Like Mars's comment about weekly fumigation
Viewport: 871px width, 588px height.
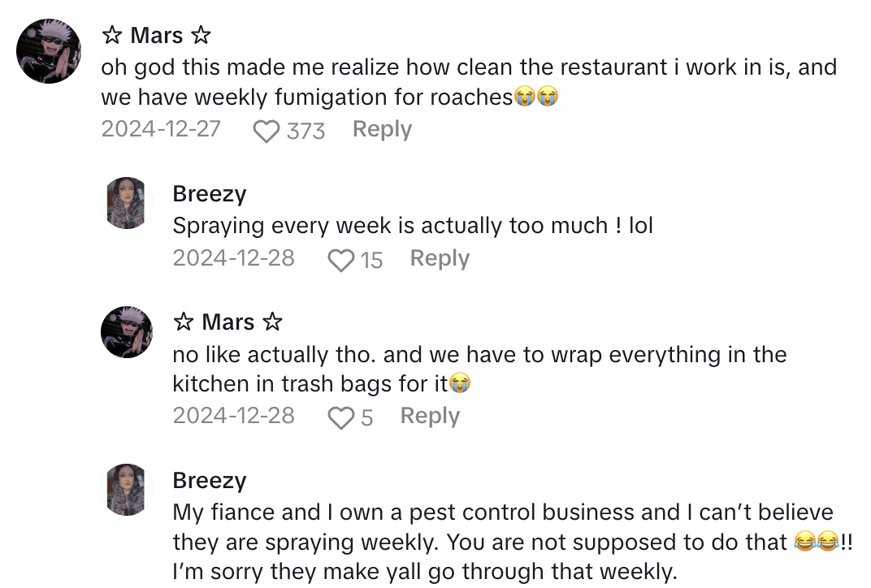(266, 131)
